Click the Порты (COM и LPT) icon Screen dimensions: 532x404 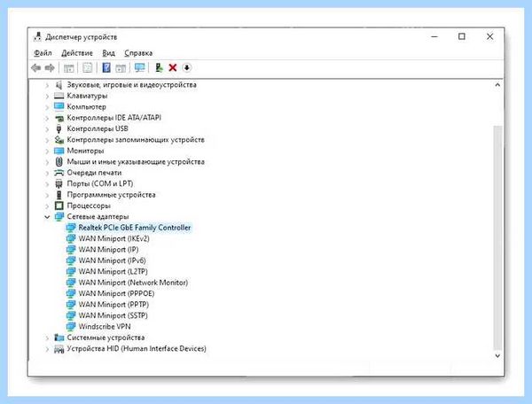[x=59, y=183]
